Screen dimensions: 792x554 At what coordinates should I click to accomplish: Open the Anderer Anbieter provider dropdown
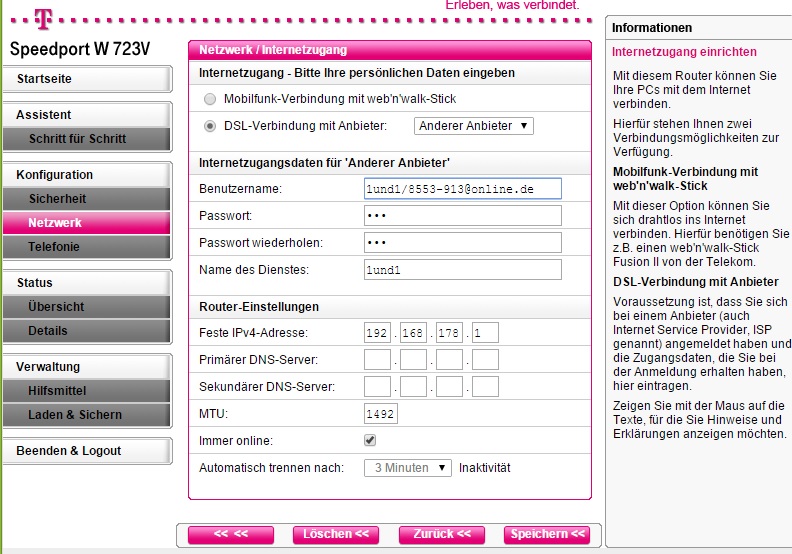[x=474, y=126]
